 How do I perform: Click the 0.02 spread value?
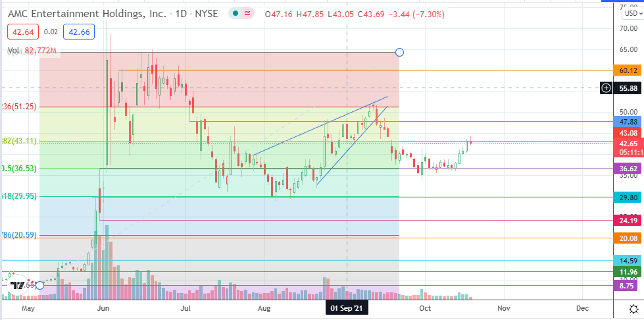pos(51,31)
